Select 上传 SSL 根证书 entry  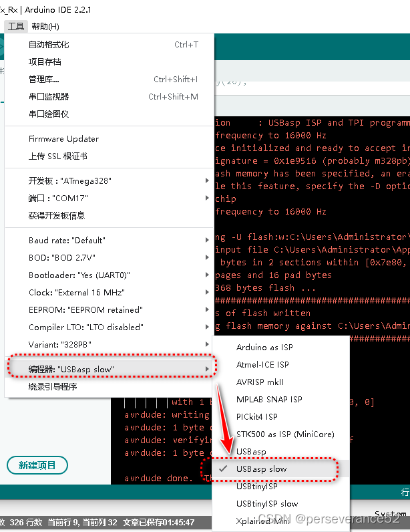110,156
